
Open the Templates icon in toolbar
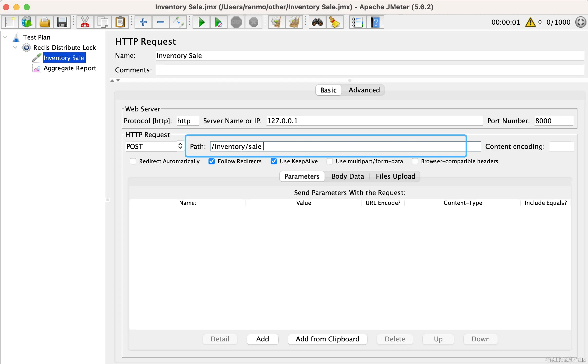pyautogui.click(x=27, y=22)
